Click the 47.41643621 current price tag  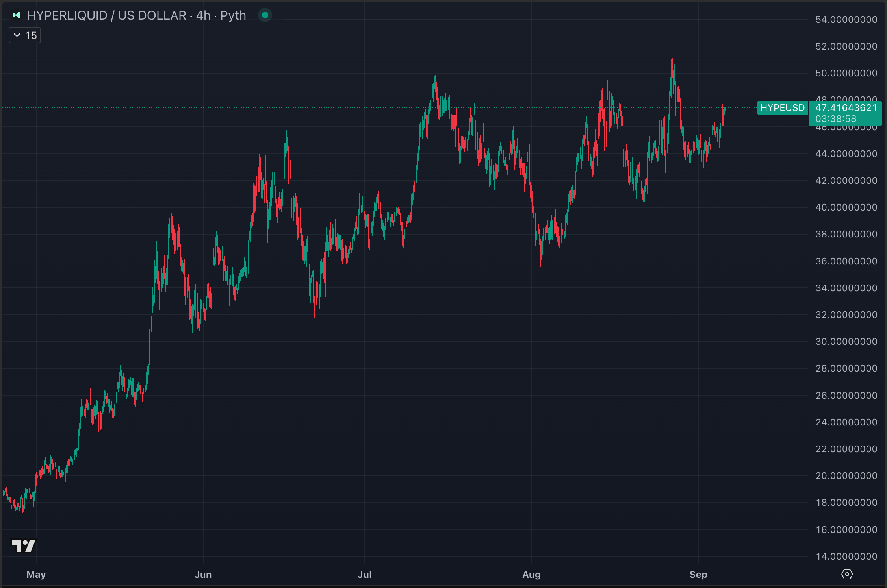846,108
